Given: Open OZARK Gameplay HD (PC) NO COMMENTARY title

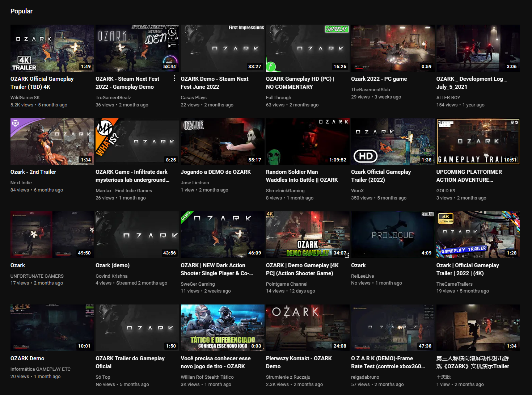Looking at the screenshot, I should (x=300, y=83).
